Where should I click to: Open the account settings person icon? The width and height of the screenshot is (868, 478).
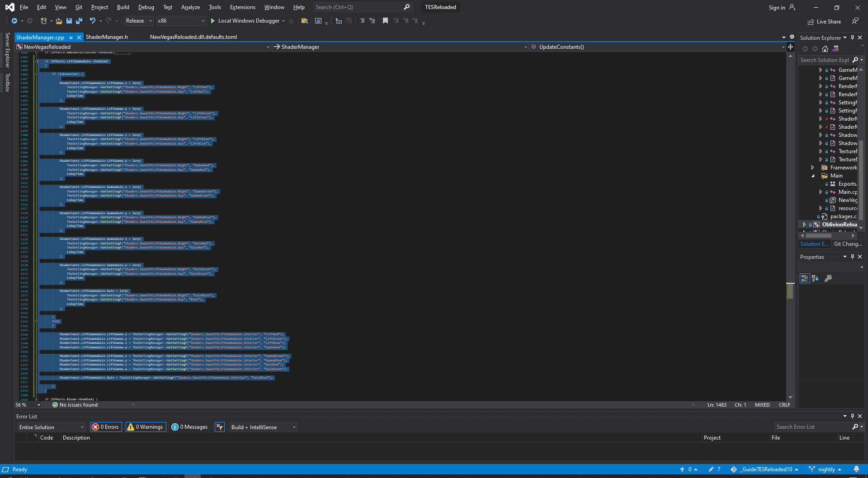[792, 7]
